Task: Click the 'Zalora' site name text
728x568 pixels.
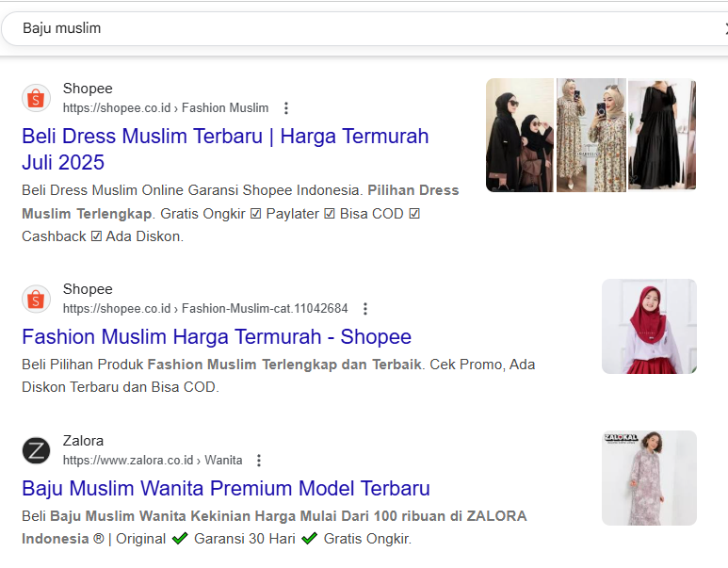Action: [83, 441]
